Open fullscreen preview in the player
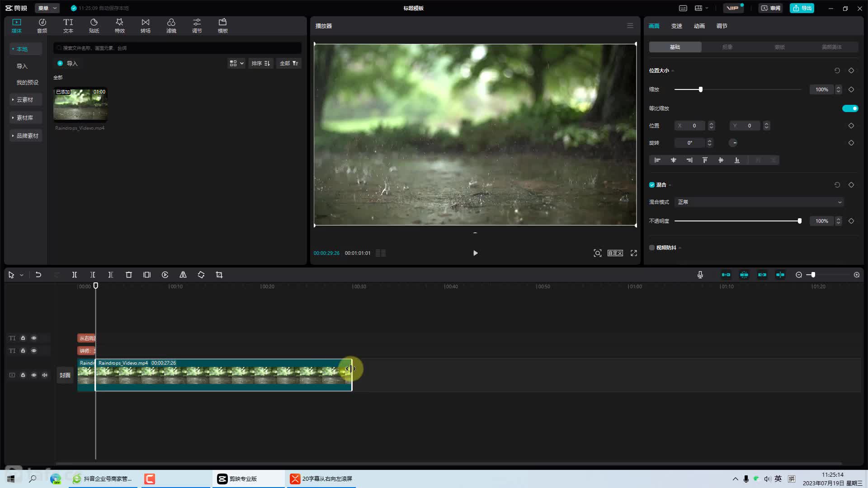This screenshot has height=488, width=868. (634, 253)
